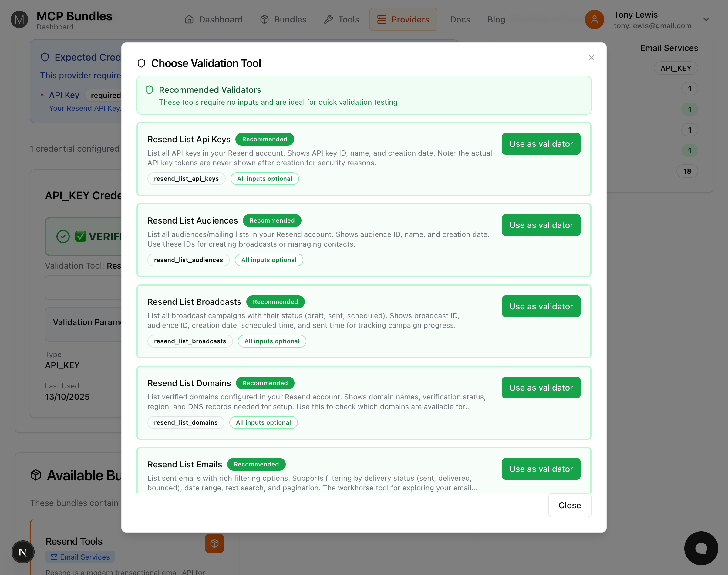This screenshot has width=728, height=575.
Task: Expand the account dropdown chevron
Action: click(x=706, y=19)
